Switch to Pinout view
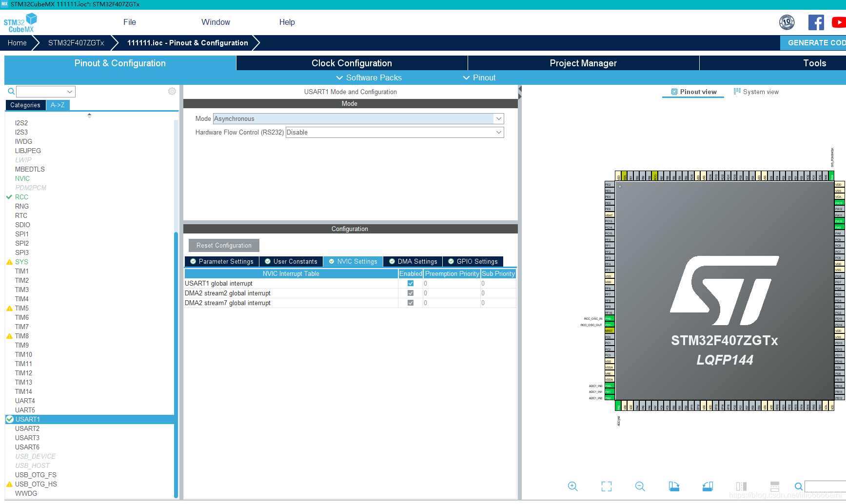Screen dimensions: 846x504 point(693,92)
